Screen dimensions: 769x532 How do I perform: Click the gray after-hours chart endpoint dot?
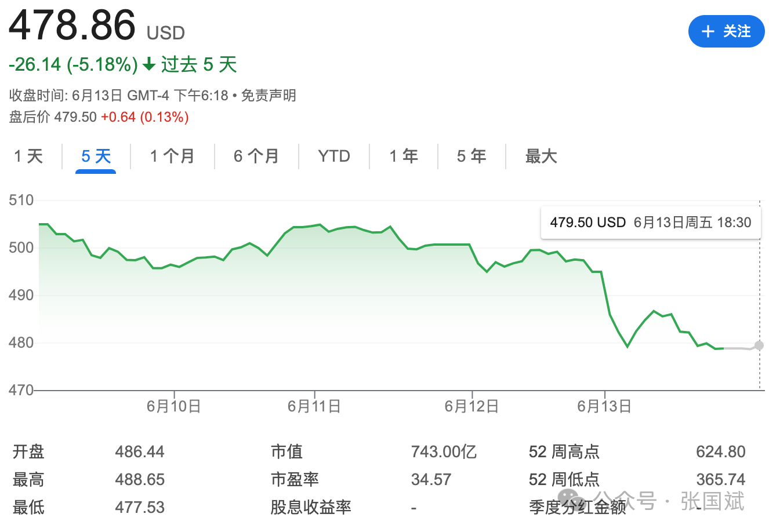759,345
